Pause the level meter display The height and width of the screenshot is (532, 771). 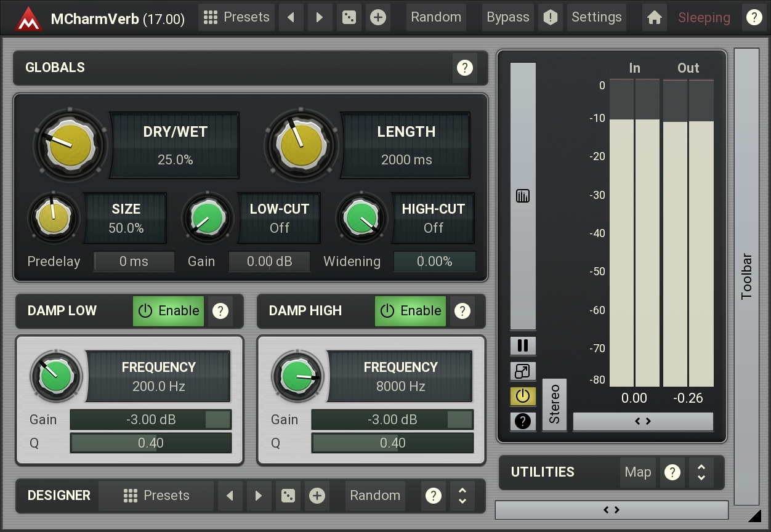point(523,345)
